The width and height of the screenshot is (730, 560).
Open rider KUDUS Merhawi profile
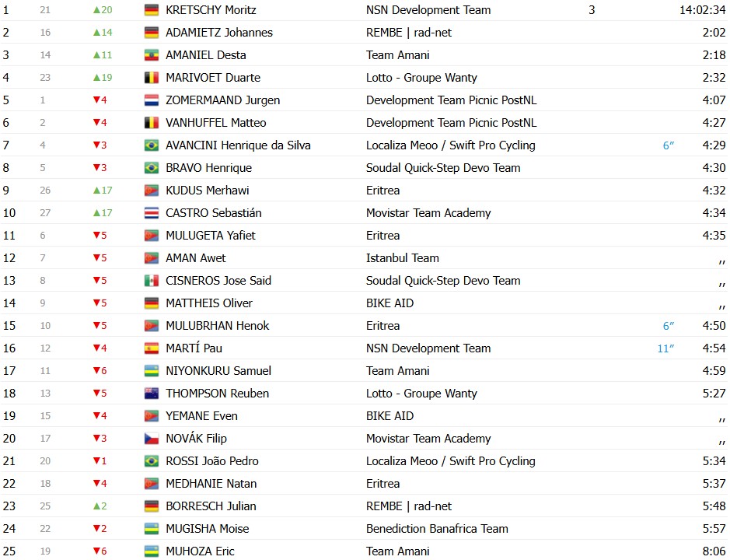click(x=207, y=191)
